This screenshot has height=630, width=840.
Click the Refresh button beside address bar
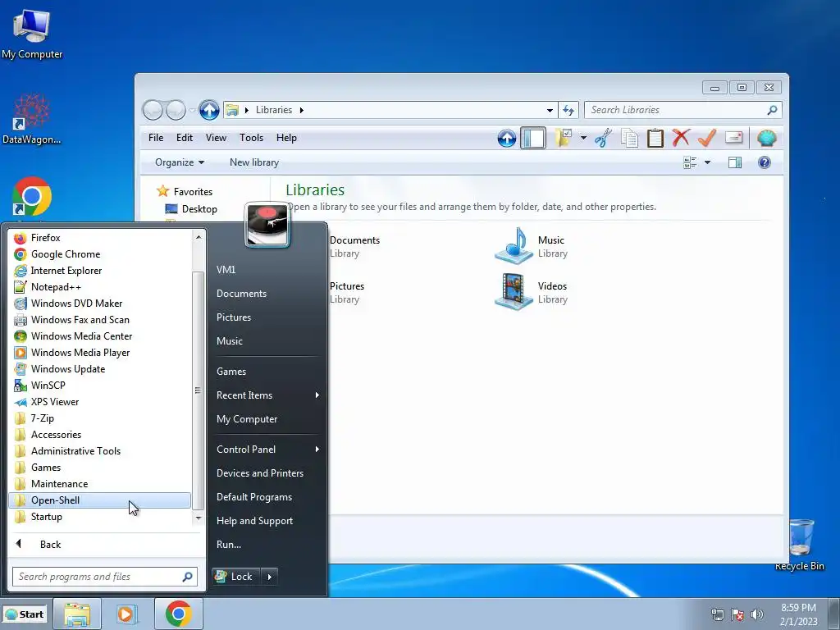tap(568, 111)
